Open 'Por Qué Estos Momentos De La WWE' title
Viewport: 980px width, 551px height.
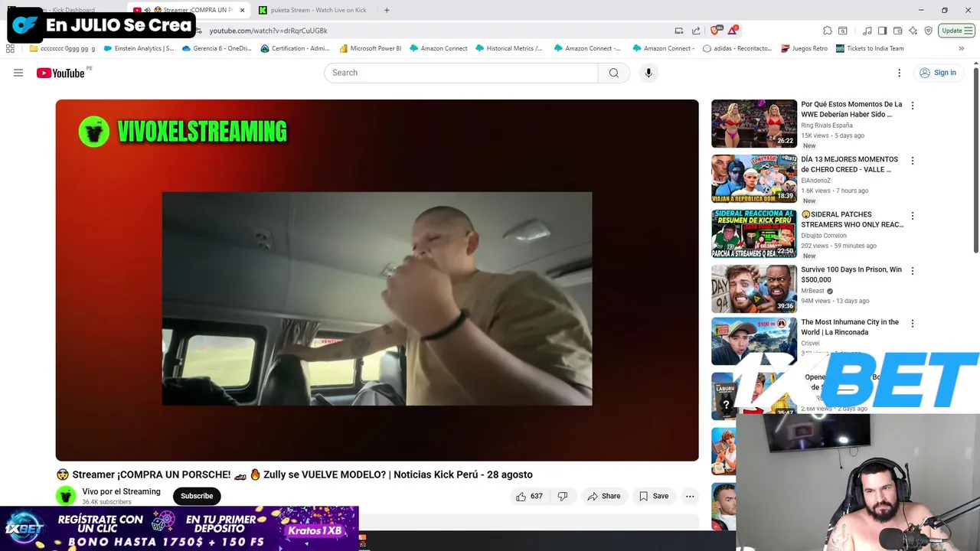pos(851,109)
